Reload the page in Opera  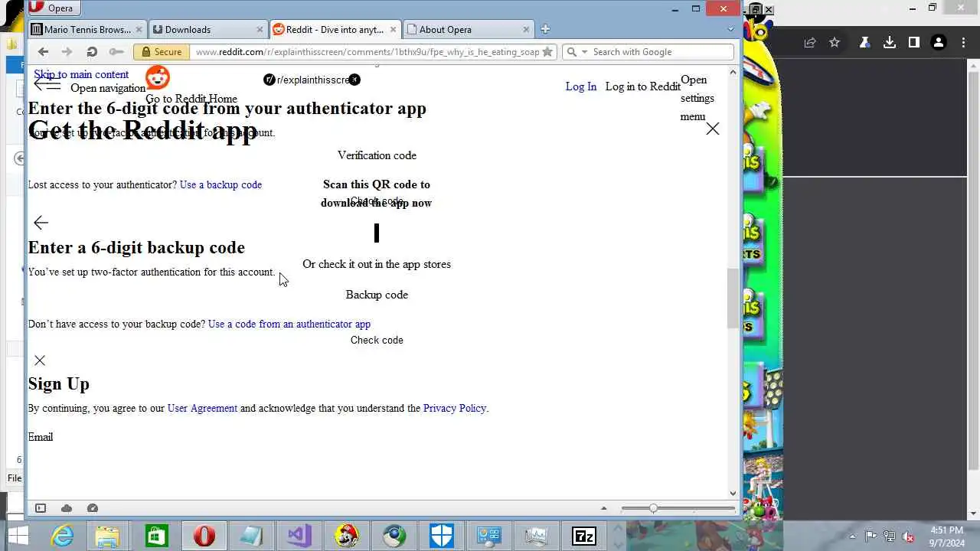click(x=92, y=52)
